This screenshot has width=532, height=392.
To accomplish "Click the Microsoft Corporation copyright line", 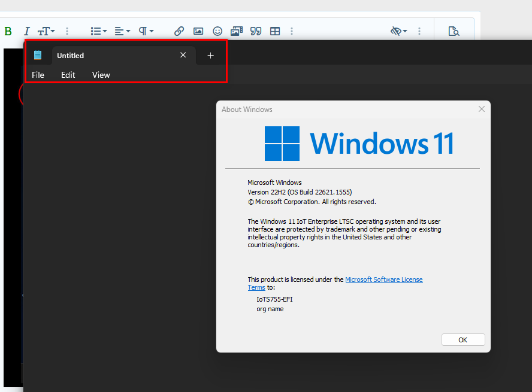I will pyautogui.click(x=312, y=202).
